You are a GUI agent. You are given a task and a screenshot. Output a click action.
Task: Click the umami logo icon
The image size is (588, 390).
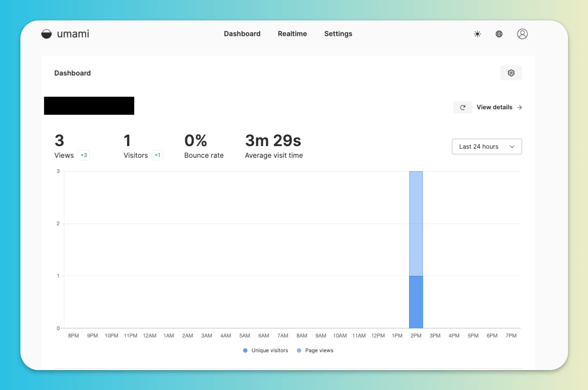click(x=46, y=34)
